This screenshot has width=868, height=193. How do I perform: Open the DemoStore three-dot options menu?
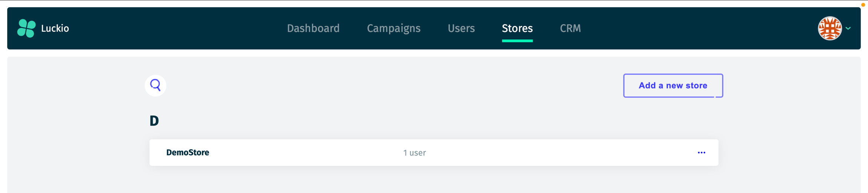tap(701, 153)
